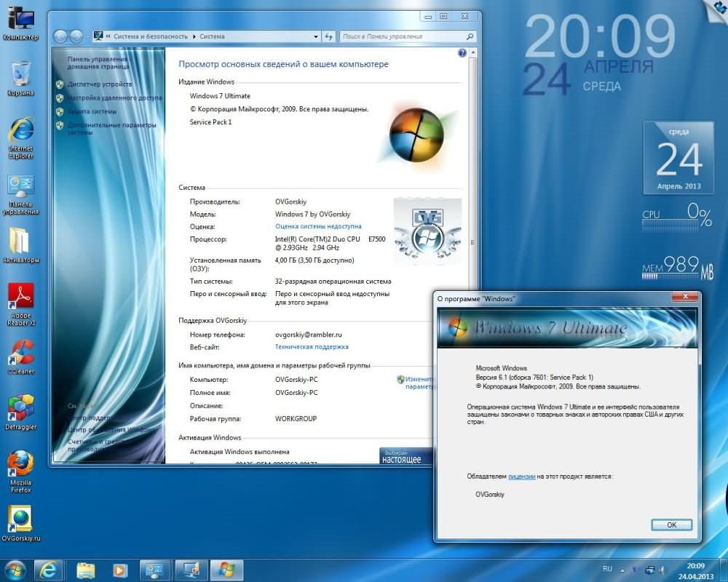Open the Корзина recycle bin icon

point(20,74)
